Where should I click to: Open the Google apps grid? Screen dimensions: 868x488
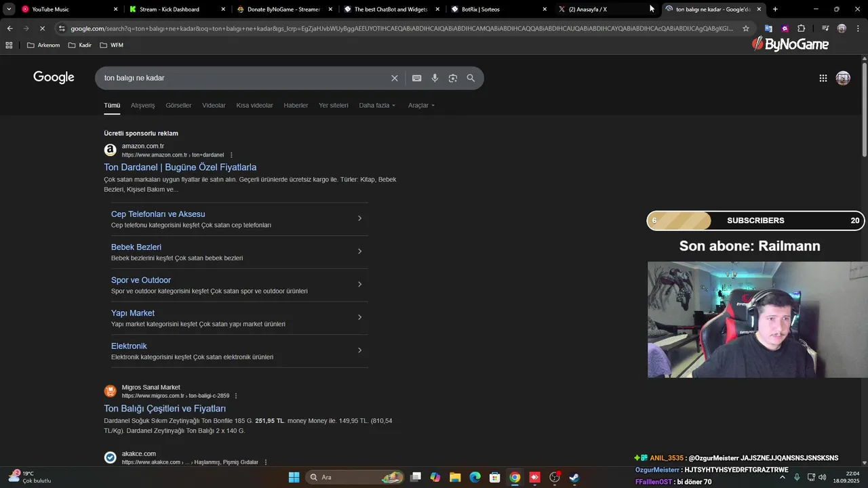[x=823, y=78]
